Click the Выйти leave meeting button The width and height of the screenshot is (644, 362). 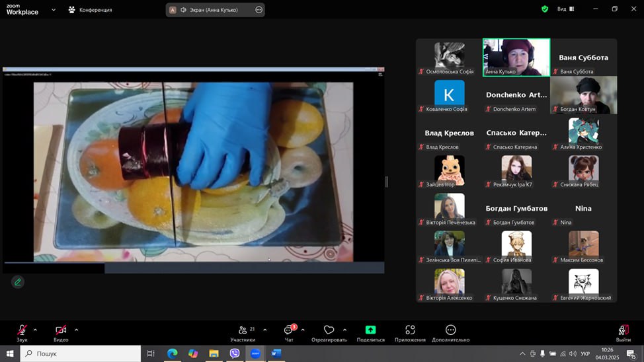(x=623, y=331)
